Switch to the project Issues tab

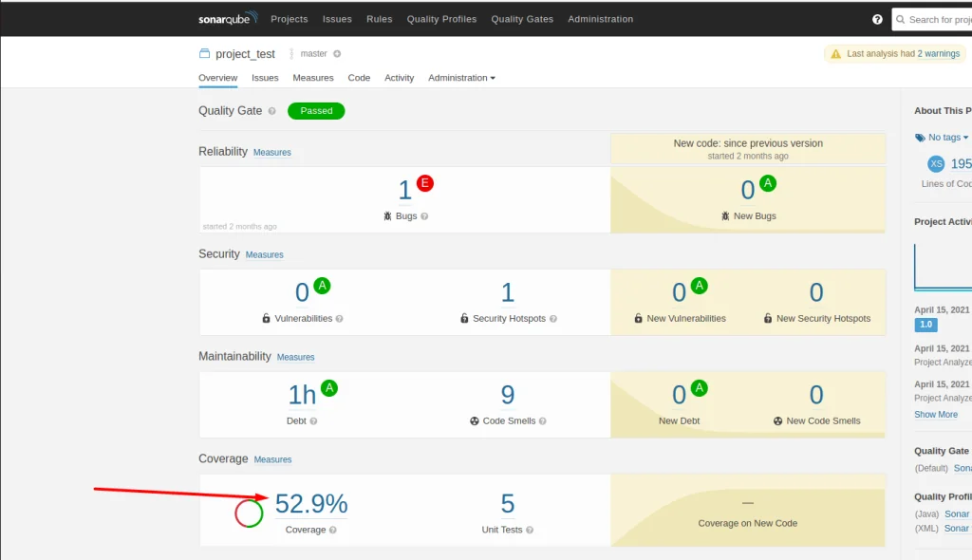click(x=265, y=78)
